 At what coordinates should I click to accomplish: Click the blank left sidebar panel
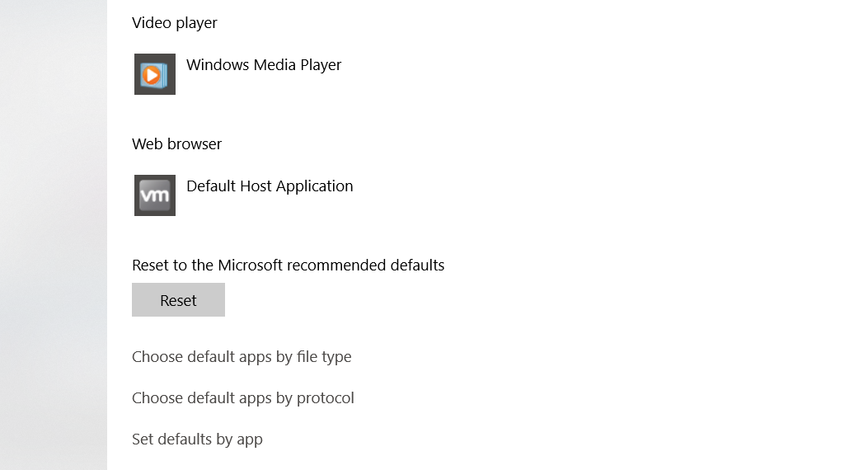point(54,235)
